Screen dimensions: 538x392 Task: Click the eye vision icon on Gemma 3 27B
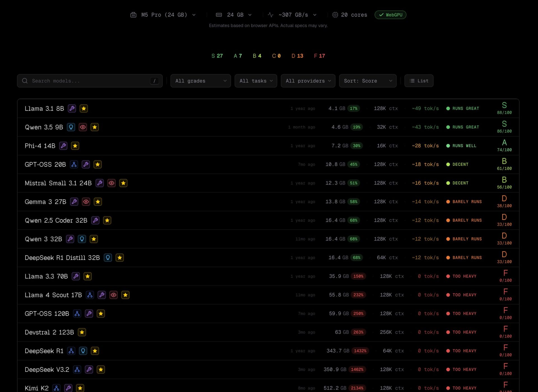(x=86, y=202)
